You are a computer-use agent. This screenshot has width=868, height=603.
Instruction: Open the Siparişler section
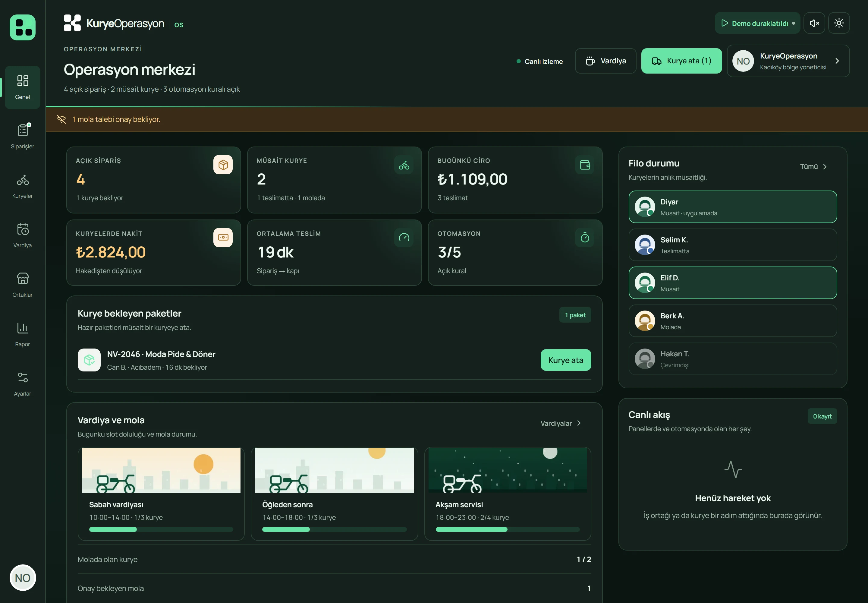click(x=23, y=136)
